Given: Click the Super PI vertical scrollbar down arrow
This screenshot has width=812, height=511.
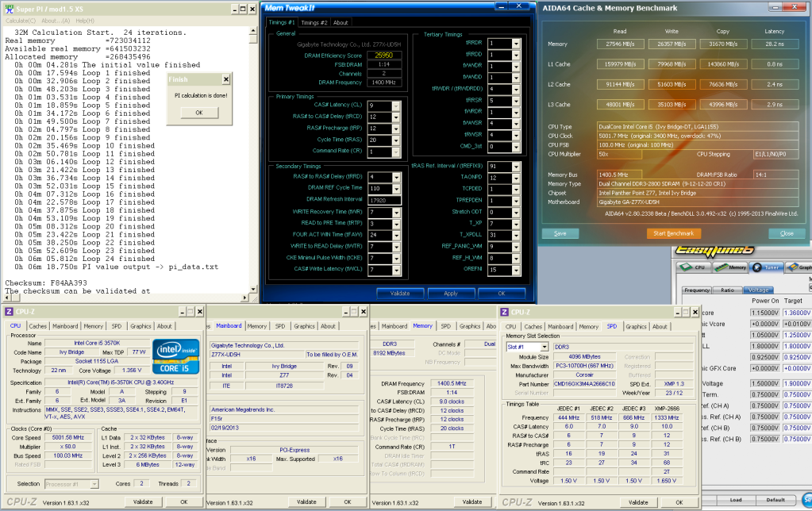Looking at the screenshot, I should pos(253,290).
